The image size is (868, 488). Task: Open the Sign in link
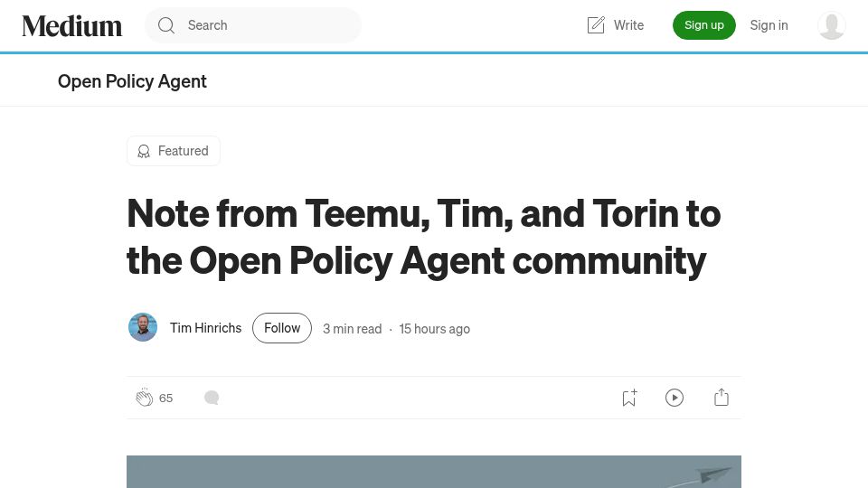(769, 25)
